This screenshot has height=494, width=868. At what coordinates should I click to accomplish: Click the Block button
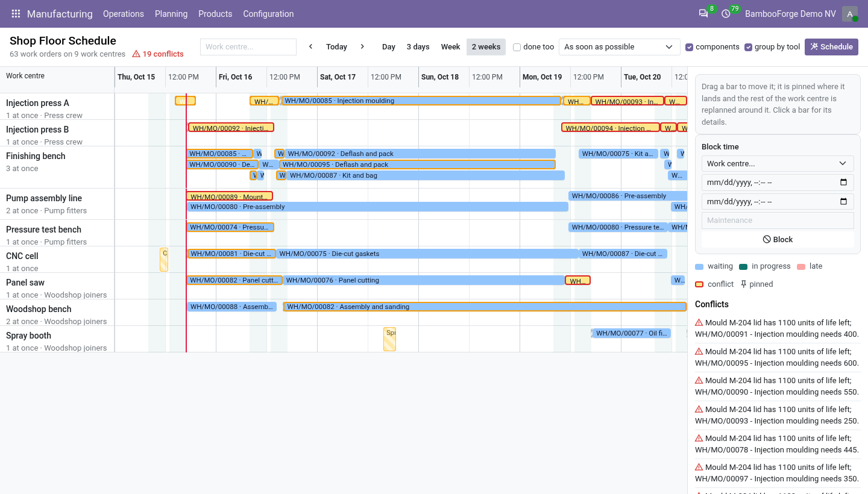coord(778,239)
